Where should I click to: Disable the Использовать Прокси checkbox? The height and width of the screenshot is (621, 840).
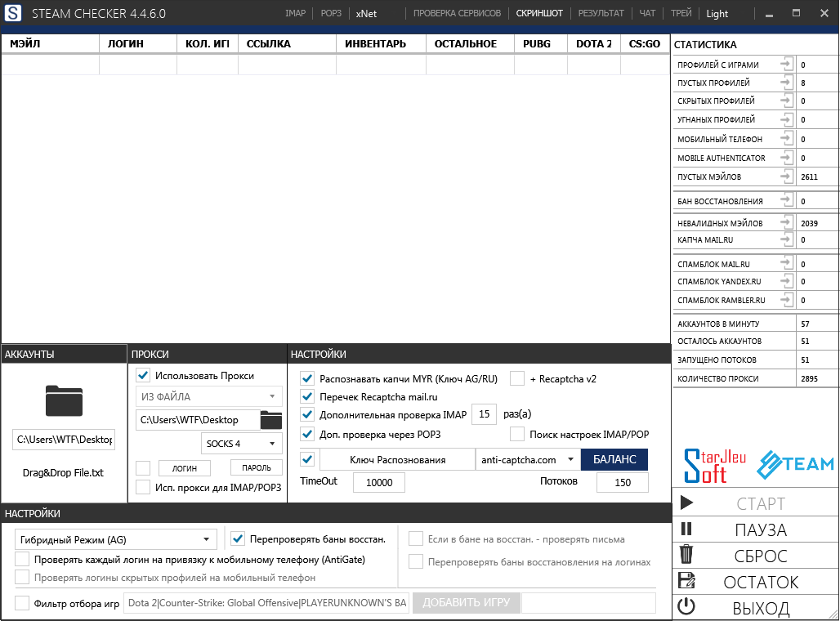tap(143, 376)
